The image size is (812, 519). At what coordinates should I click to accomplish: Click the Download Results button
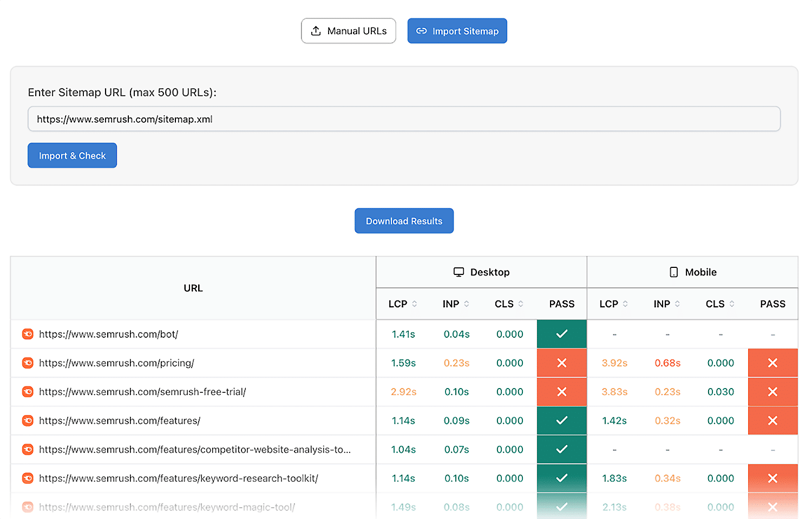coord(404,221)
